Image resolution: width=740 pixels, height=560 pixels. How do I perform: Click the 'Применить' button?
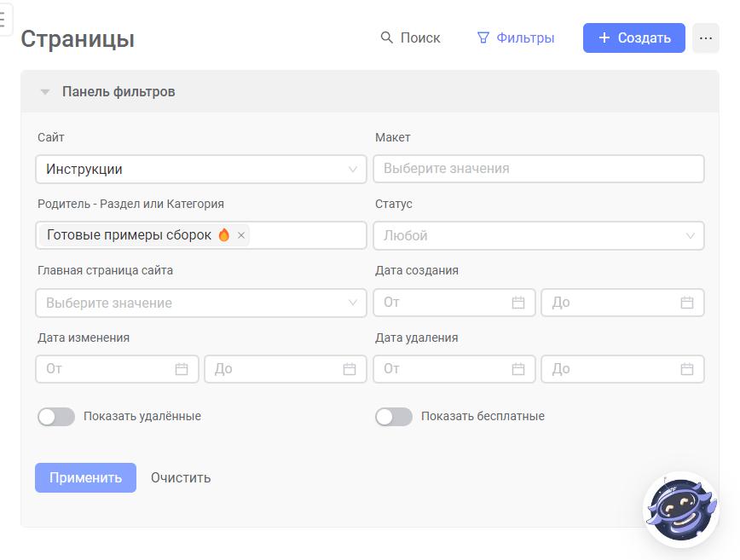tap(85, 477)
